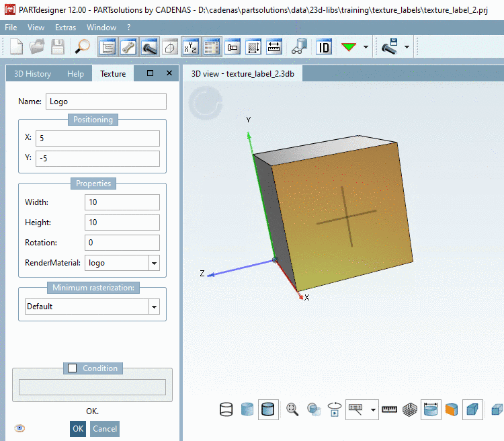Viewport: 504px width, 441px height.
Task: Select wireframe cylinder display mode
Action: pos(226,409)
